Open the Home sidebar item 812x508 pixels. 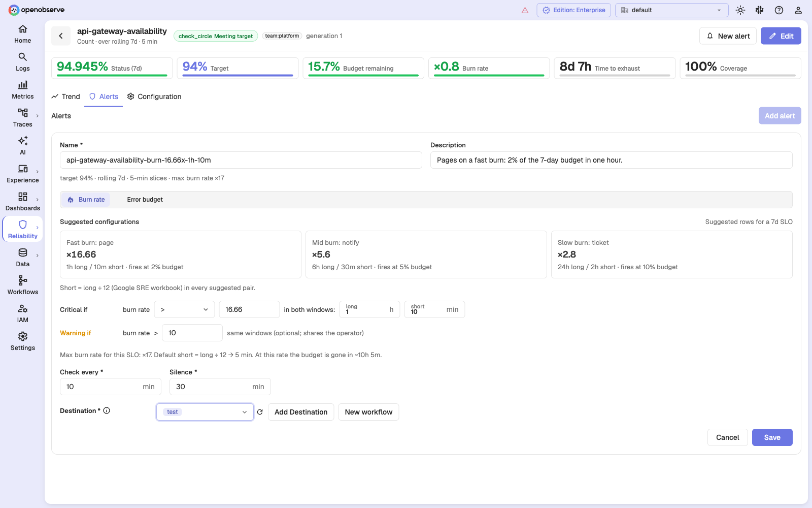22,34
